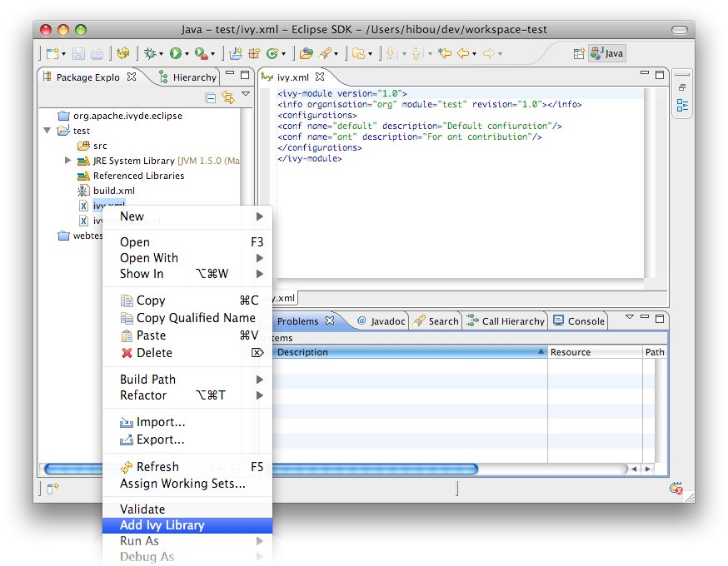The image size is (728, 566).
Task: Click the Open Perspective icon
Action: click(579, 53)
